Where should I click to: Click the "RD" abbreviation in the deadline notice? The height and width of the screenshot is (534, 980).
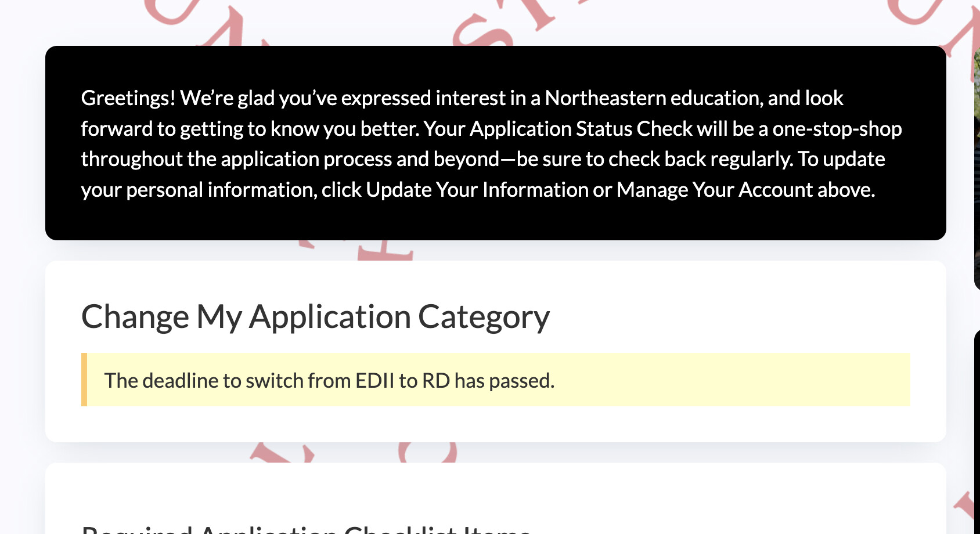436,381
